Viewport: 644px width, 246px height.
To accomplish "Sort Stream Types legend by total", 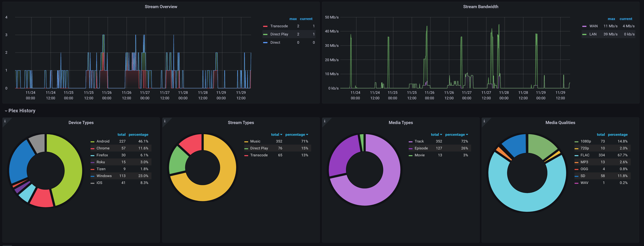I will [x=276, y=135].
